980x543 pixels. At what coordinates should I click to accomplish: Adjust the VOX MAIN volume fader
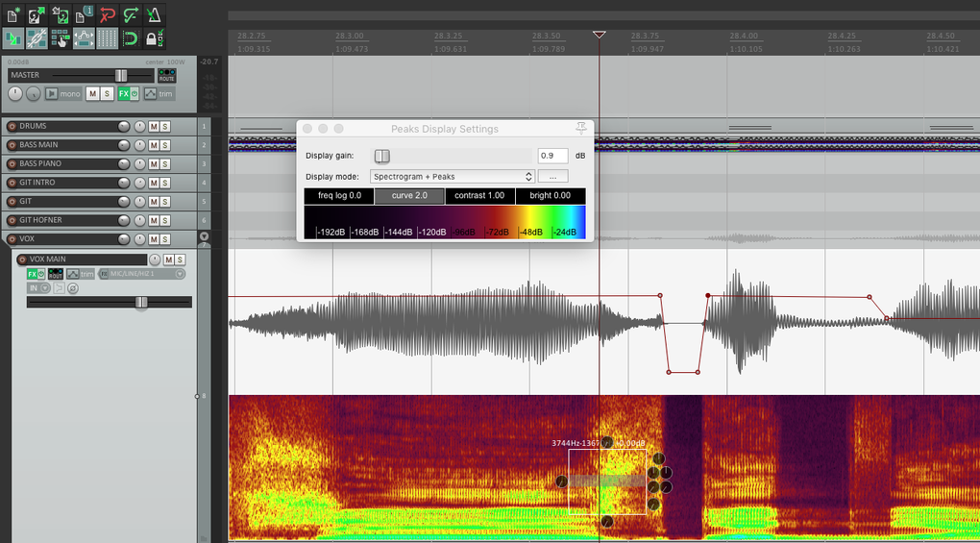point(142,303)
